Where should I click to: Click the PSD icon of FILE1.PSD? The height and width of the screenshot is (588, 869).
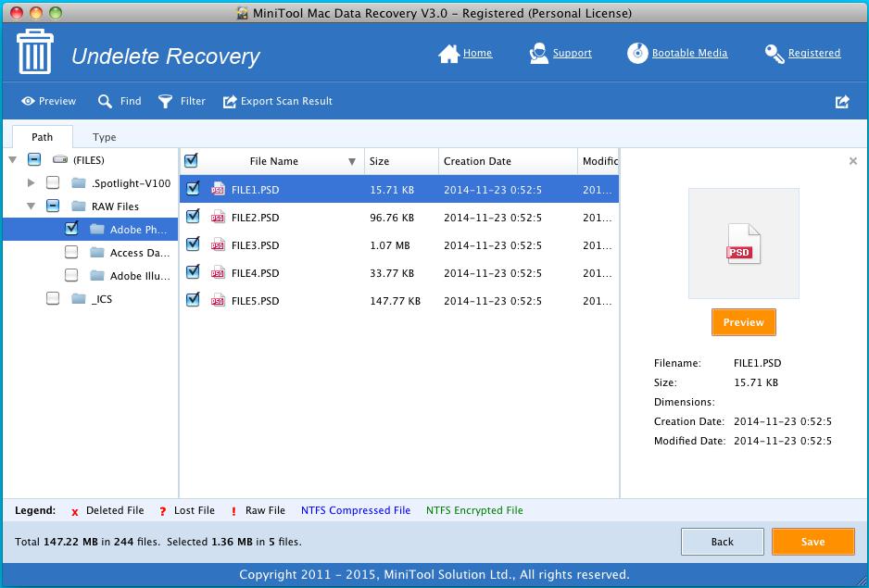click(x=218, y=189)
